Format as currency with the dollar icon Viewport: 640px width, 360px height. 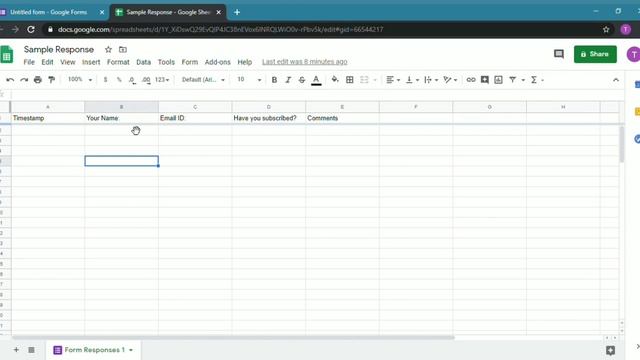pos(105,80)
